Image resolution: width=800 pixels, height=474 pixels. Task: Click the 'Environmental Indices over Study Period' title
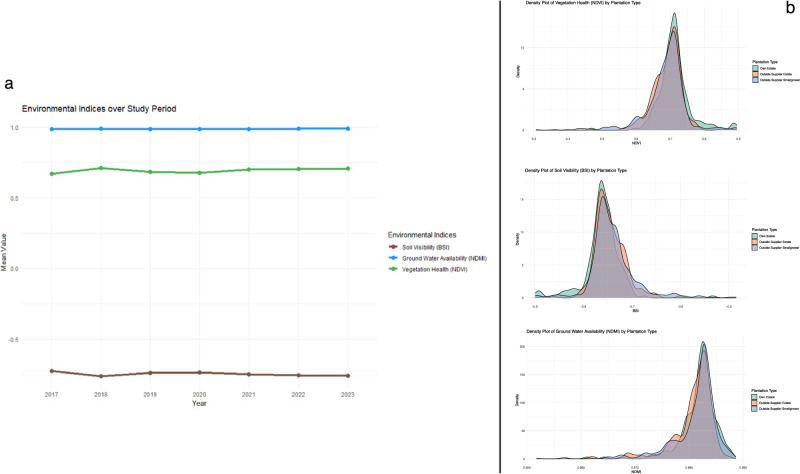point(100,107)
